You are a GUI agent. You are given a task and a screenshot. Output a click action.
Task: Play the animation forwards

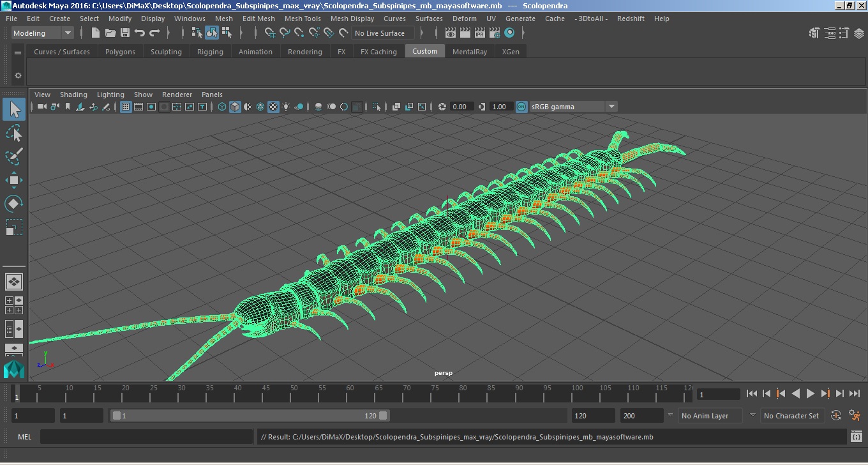811,394
